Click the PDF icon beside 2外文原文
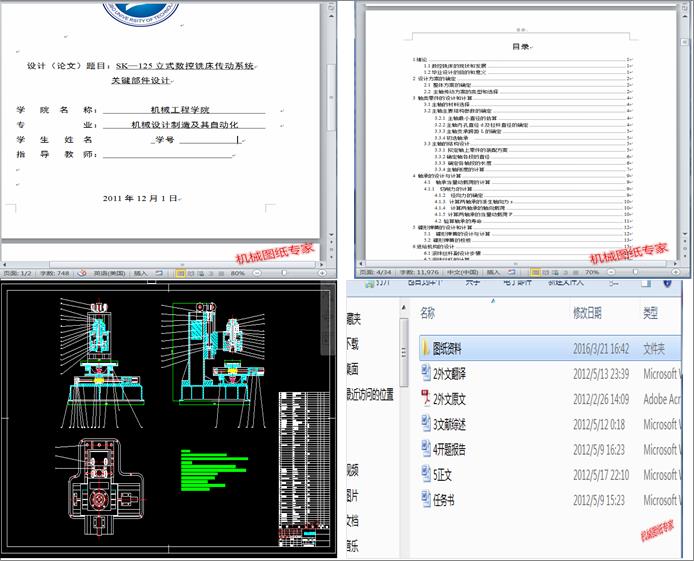 tap(426, 398)
